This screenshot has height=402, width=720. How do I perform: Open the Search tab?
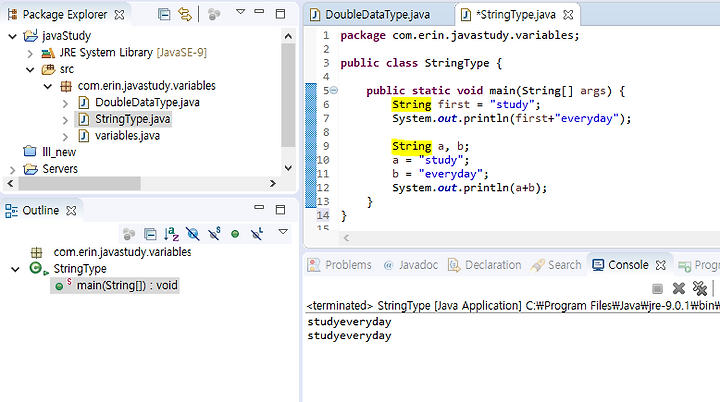click(557, 265)
